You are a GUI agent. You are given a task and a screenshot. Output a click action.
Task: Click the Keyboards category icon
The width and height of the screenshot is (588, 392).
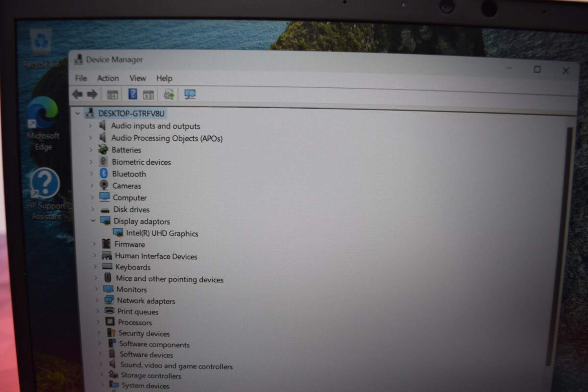[x=107, y=267]
